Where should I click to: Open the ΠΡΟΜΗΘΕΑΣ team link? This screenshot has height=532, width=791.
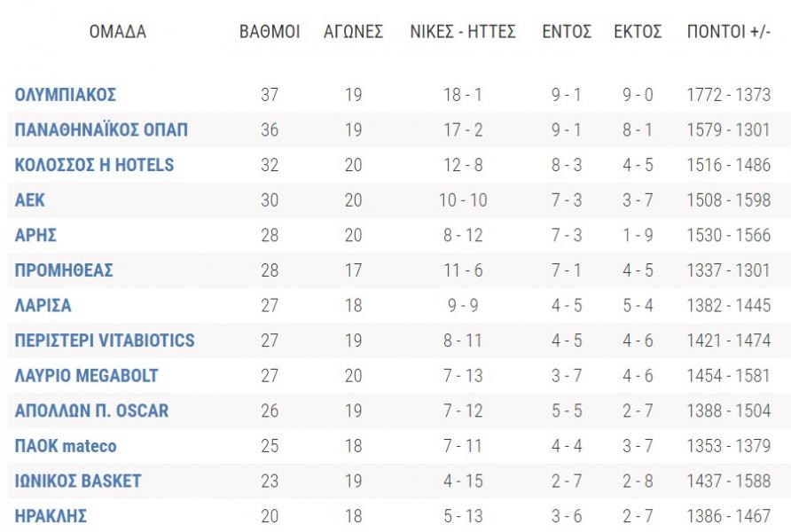coord(64,270)
